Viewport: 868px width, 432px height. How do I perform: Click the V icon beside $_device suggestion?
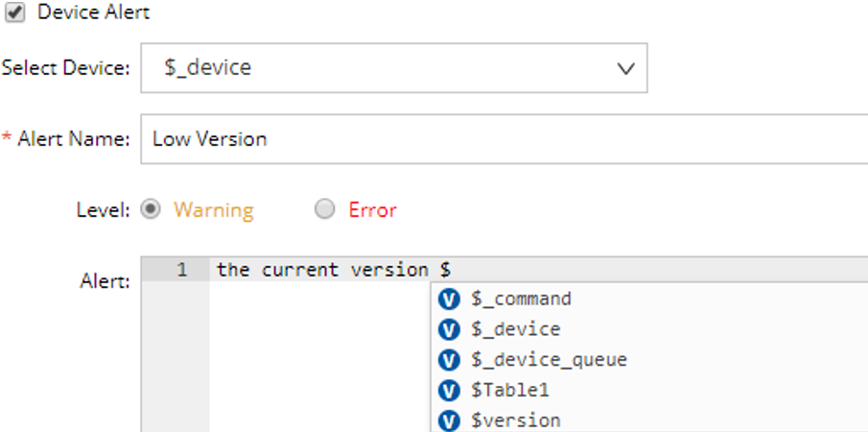point(449,329)
